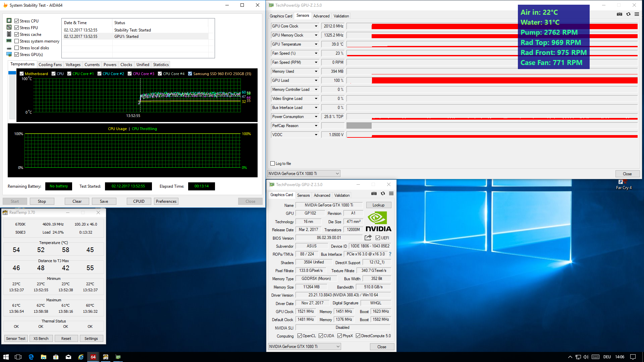Screen dimensions: 644x362
Task: Click the bus interface question mark icon
Action: 390,254
